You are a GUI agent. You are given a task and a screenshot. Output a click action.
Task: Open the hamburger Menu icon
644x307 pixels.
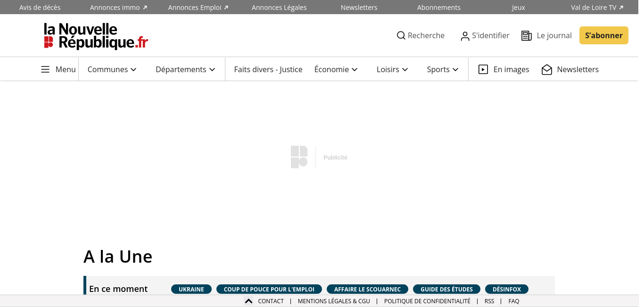tap(45, 69)
